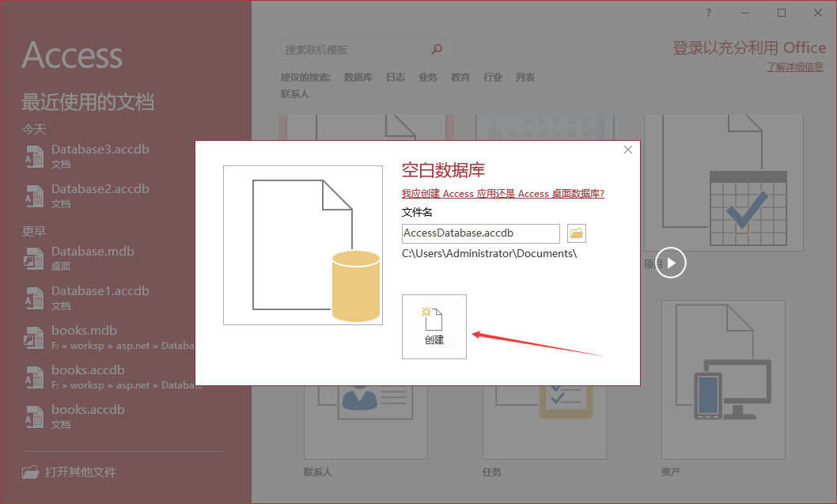Open Database1.accdb from recent list

point(100,291)
